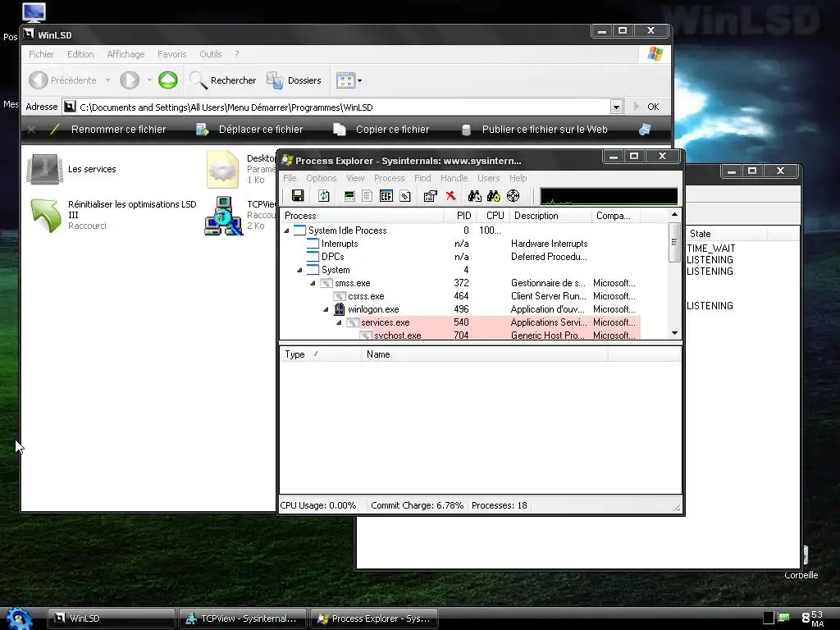Open the forward button history dropdown arrow
This screenshot has width=840, height=630.
point(149,80)
